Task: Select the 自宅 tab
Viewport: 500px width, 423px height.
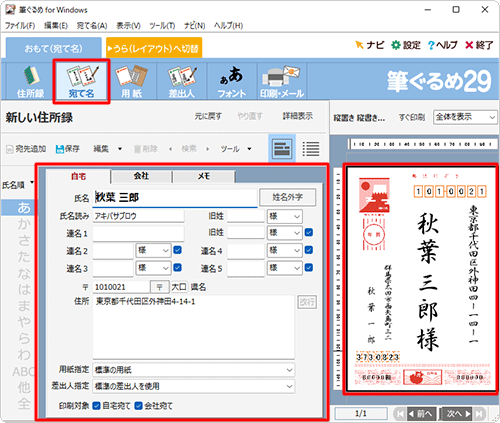Action: point(78,176)
